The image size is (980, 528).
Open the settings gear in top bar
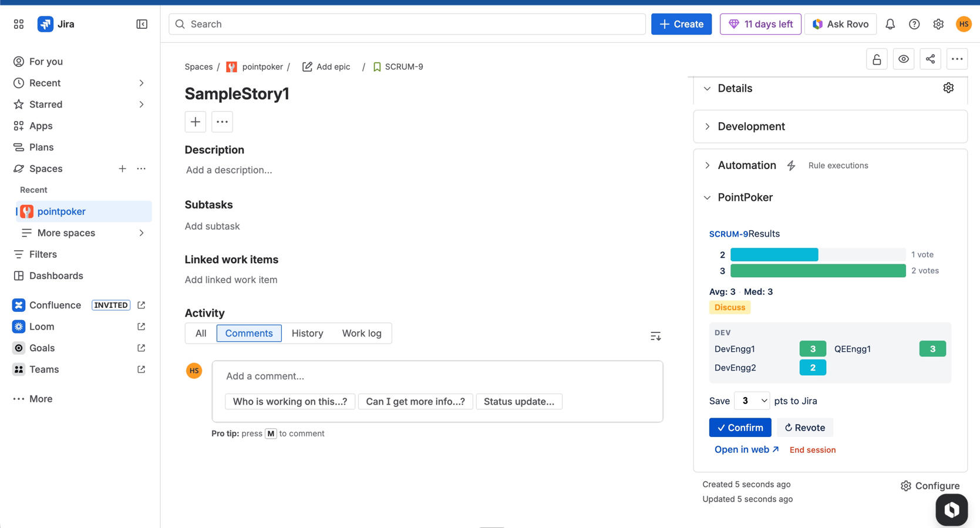point(938,24)
